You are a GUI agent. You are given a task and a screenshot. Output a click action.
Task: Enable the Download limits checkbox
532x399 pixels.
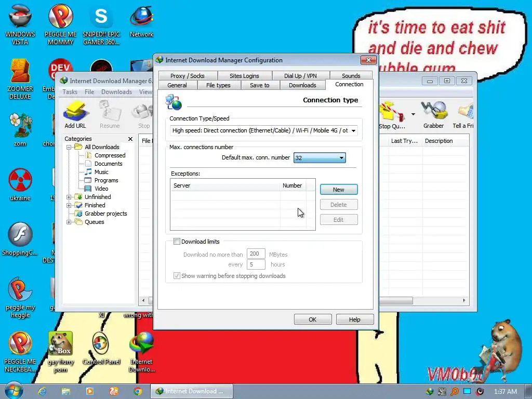pyautogui.click(x=177, y=241)
